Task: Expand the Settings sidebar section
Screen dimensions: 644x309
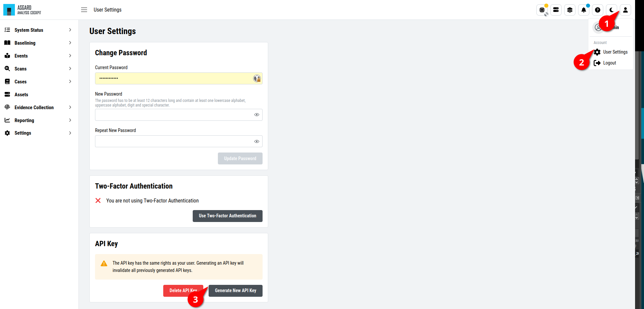Action: (38, 133)
